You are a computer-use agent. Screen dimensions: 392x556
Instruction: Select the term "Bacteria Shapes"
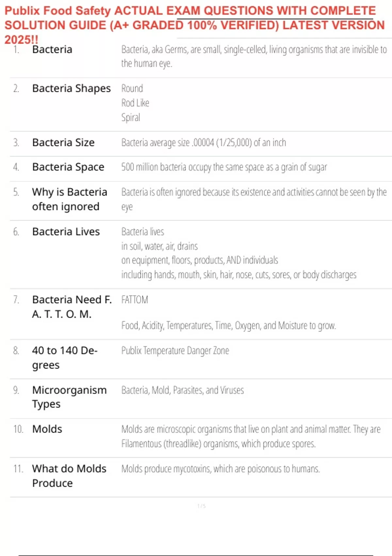71,88
